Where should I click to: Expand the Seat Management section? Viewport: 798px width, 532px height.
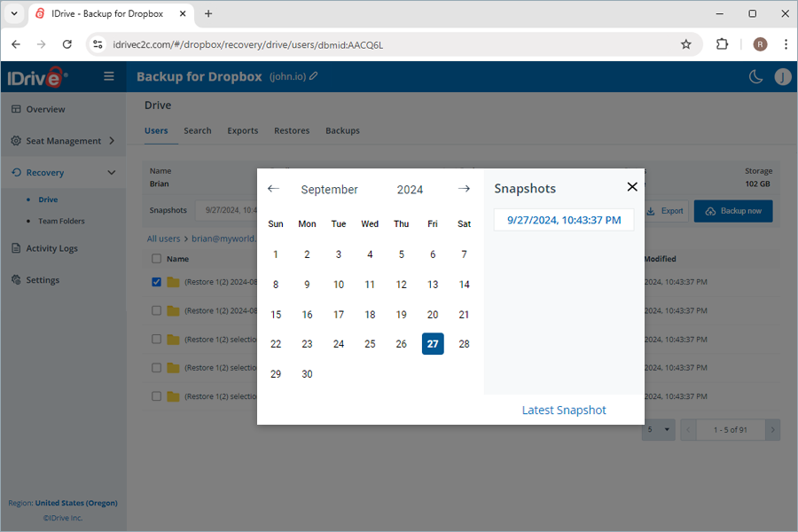point(113,140)
